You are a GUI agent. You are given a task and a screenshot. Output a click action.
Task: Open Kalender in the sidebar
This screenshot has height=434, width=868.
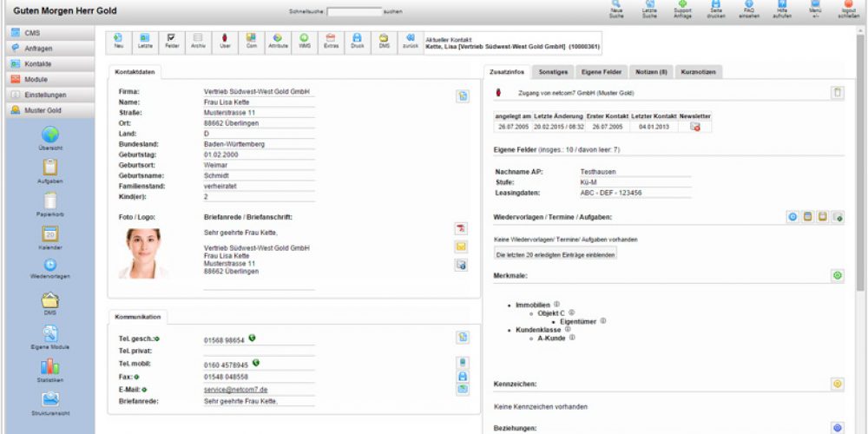click(x=49, y=237)
